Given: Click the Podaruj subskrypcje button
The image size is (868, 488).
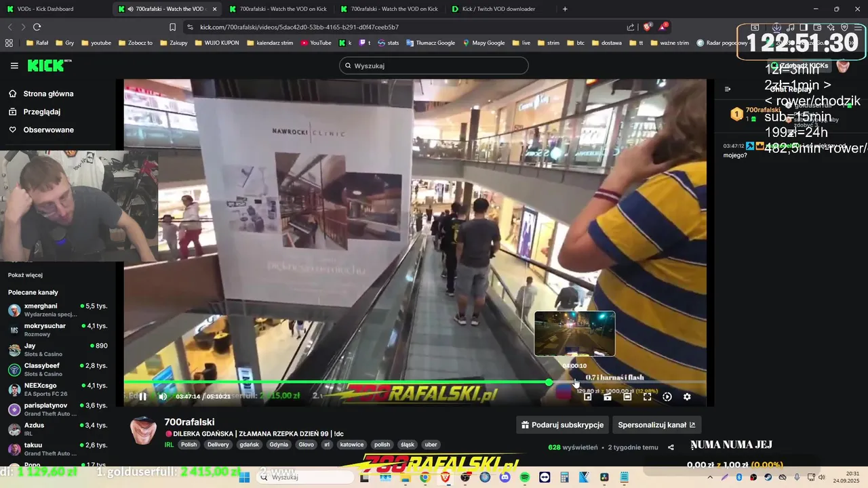Looking at the screenshot, I should click(562, 425).
